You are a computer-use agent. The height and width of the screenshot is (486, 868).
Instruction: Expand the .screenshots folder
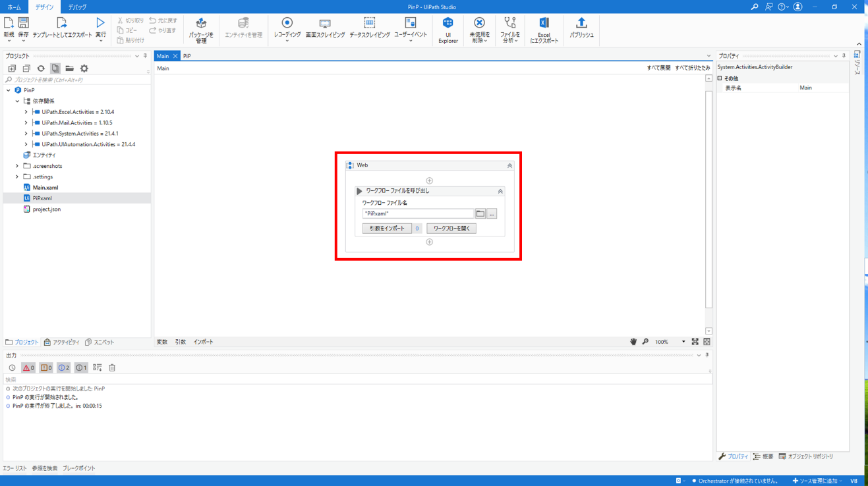(x=17, y=166)
